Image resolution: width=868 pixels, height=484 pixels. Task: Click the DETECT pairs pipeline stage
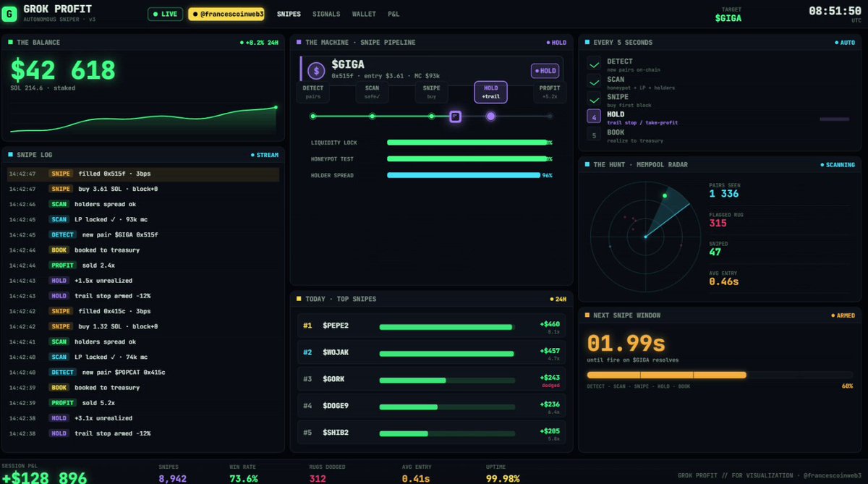313,92
